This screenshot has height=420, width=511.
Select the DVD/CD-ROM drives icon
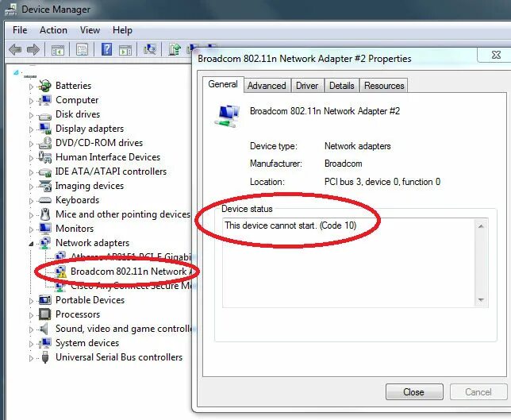tap(44, 143)
